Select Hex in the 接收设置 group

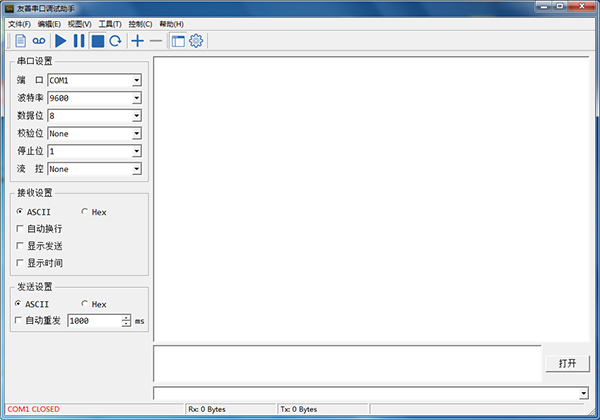point(84,212)
